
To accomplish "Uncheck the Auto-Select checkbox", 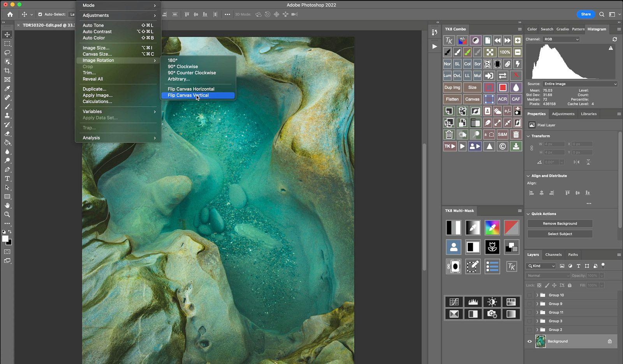I will coord(40,14).
